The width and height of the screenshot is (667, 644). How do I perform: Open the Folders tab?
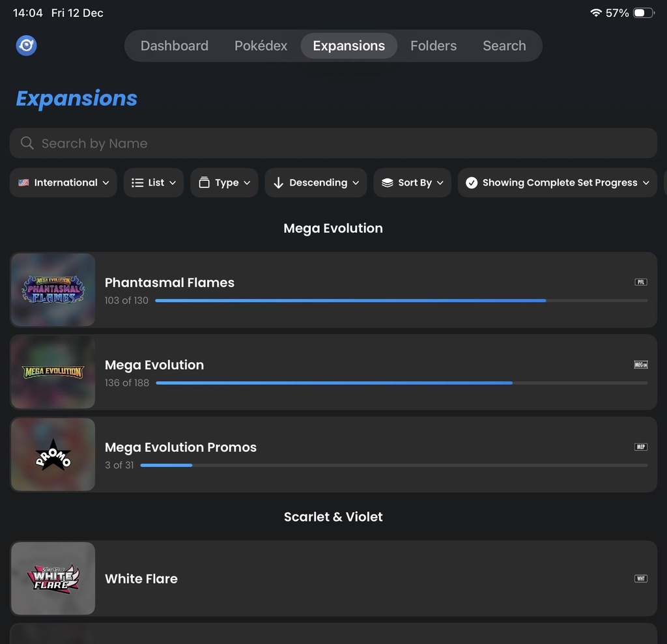pos(433,46)
